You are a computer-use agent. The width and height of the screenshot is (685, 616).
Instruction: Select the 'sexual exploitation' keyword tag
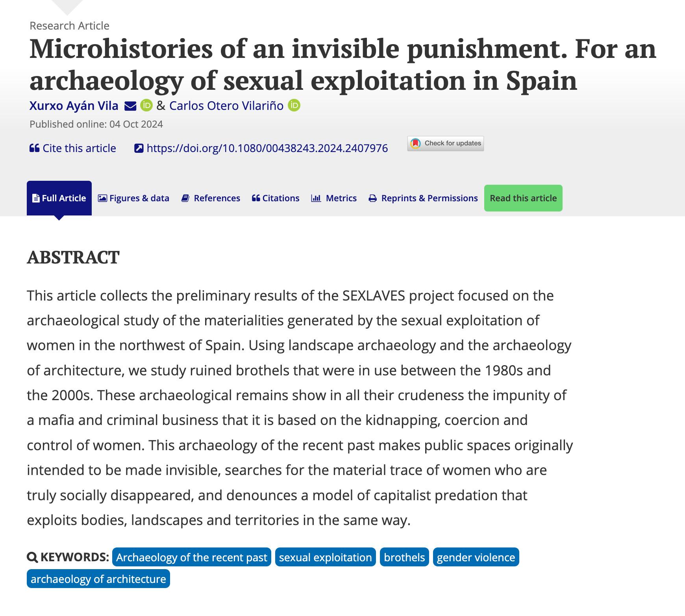(325, 557)
